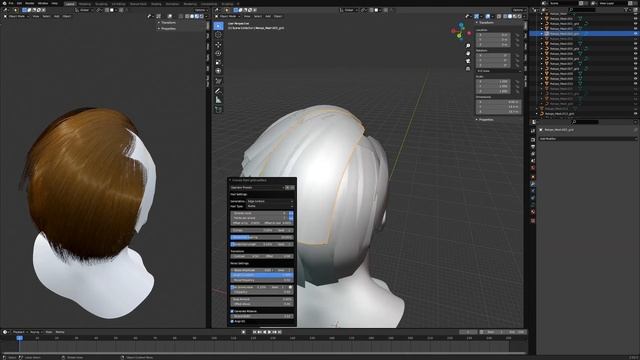
Task: Click the Play animation button in timeline
Action: pyautogui.click(x=269, y=332)
